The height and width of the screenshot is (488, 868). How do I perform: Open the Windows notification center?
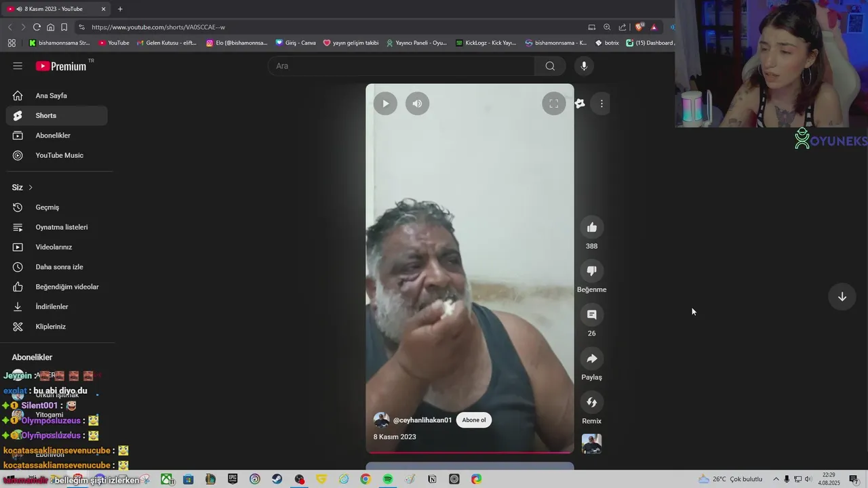[x=854, y=479]
